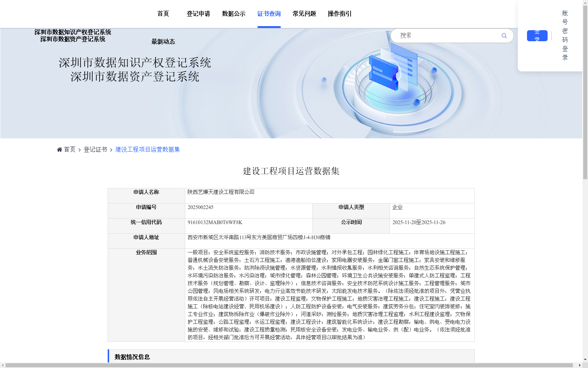Click the 数据情况信息 section header
The image size is (588, 368).
pyautogui.click(x=291, y=357)
